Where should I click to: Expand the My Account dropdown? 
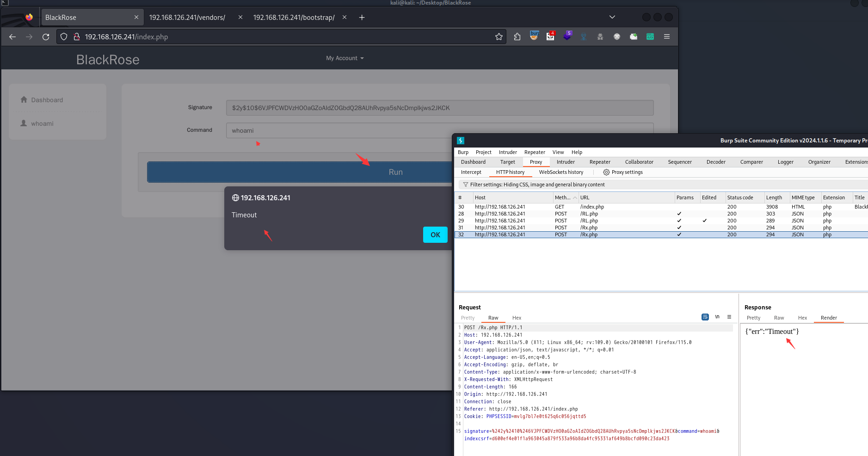[x=345, y=58]
